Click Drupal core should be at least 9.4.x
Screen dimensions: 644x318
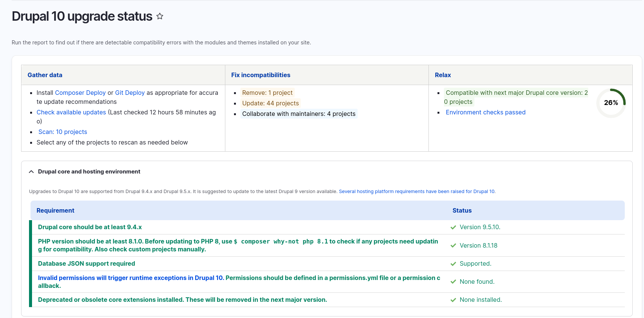tap(90, 227)
